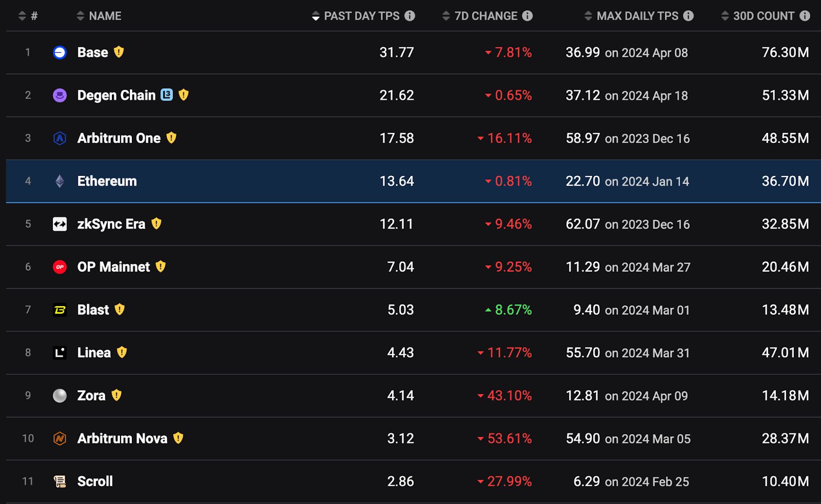Click the info icon beside Past Day TPS
The height and width of the screenshot is (504, 821).
pos(409,16)
